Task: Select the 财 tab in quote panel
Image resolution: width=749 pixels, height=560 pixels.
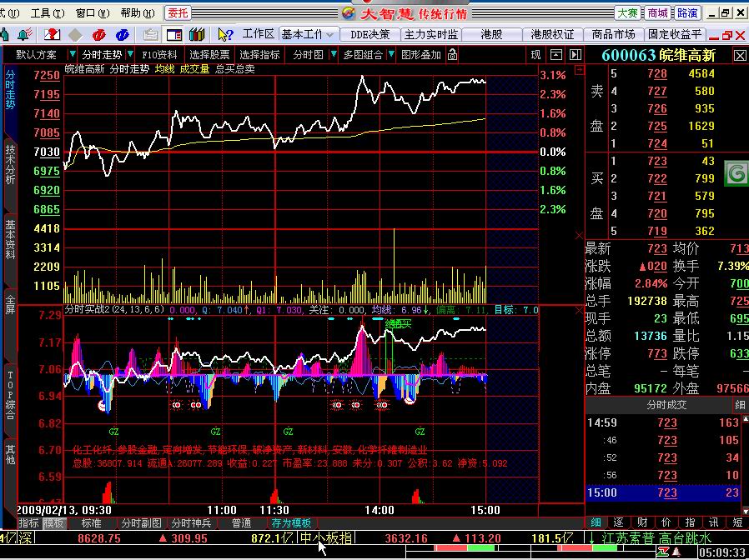Action: [x=642, y=522]
